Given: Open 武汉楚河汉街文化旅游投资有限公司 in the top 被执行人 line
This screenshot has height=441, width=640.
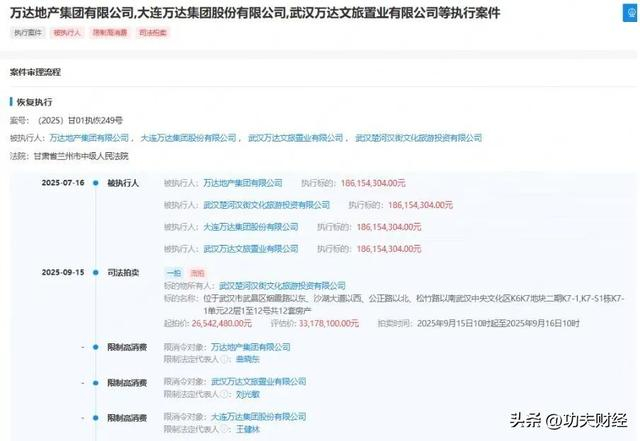Looking at the screenshot, I should click(x=418, y=138).
